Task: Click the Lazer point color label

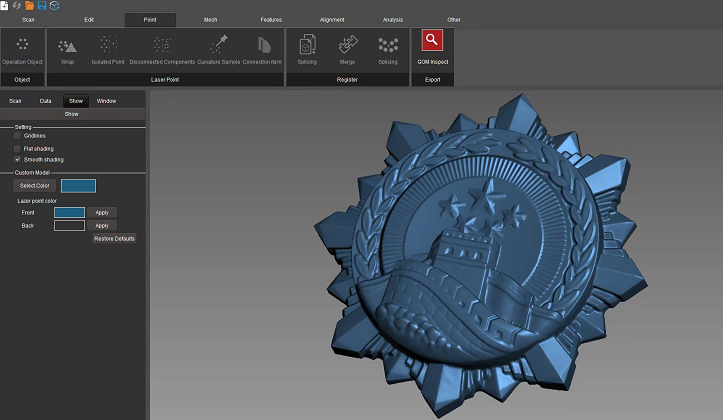Action: coord(37,201)
